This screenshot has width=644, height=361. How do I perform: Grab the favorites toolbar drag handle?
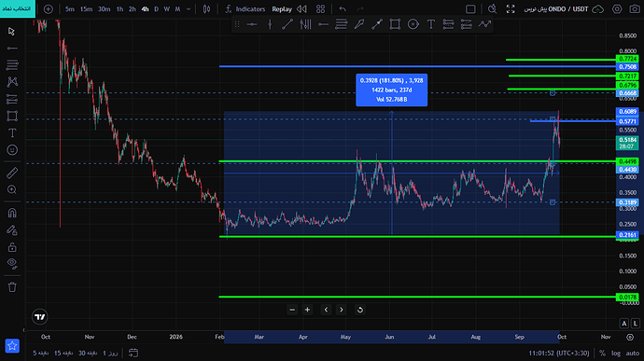click(x=237, y=24)
